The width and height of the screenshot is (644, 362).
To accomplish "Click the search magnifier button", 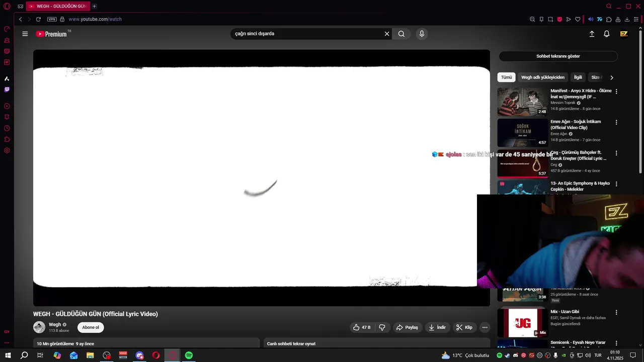I will pos(401,34).
